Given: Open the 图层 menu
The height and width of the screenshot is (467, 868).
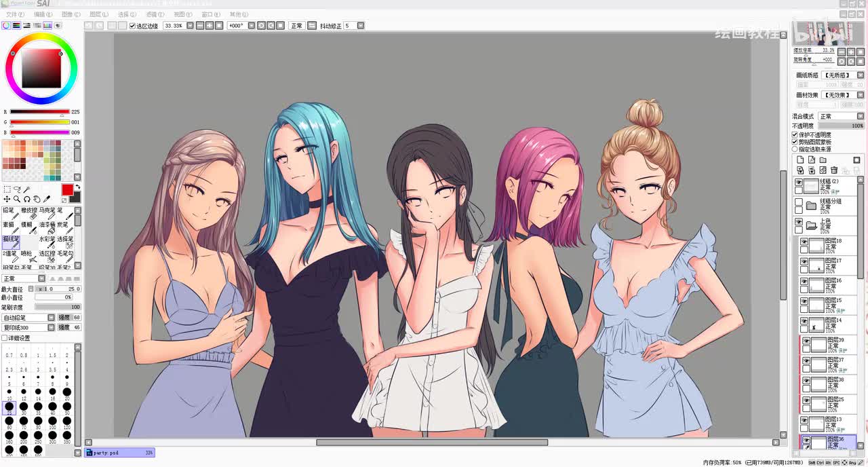Looking at the screenshot, I should [99, 14].
